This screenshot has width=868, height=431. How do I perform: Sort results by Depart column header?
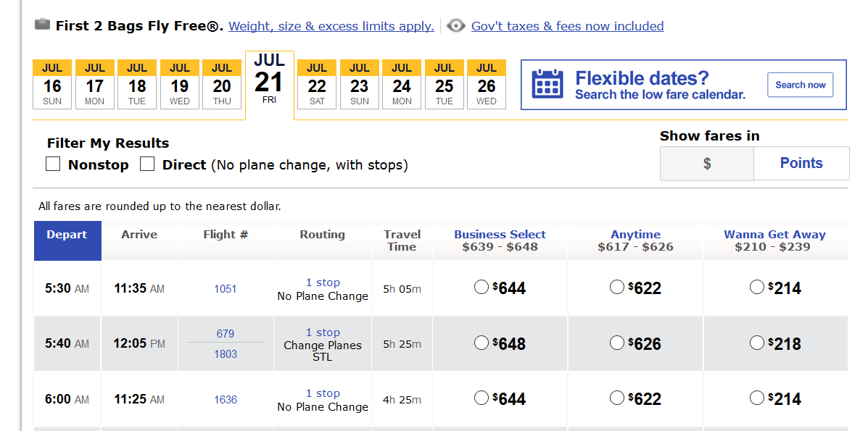[x=67, y=235]
